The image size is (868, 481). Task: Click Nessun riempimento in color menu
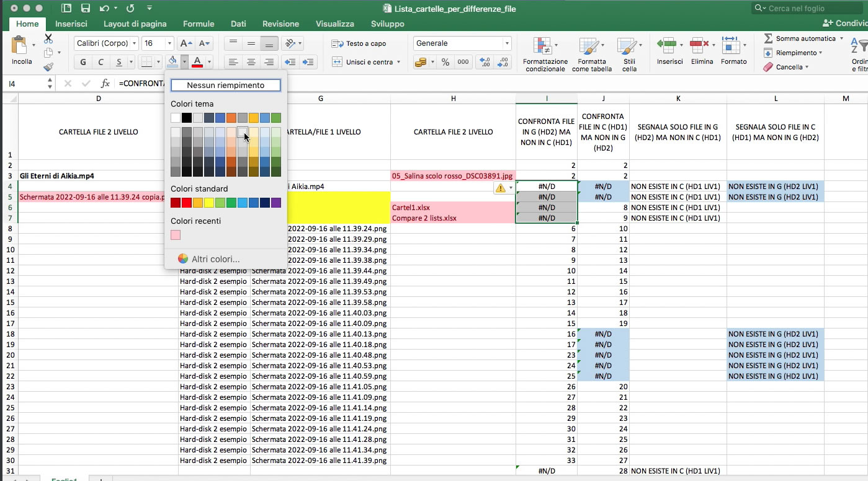[226, 86]
